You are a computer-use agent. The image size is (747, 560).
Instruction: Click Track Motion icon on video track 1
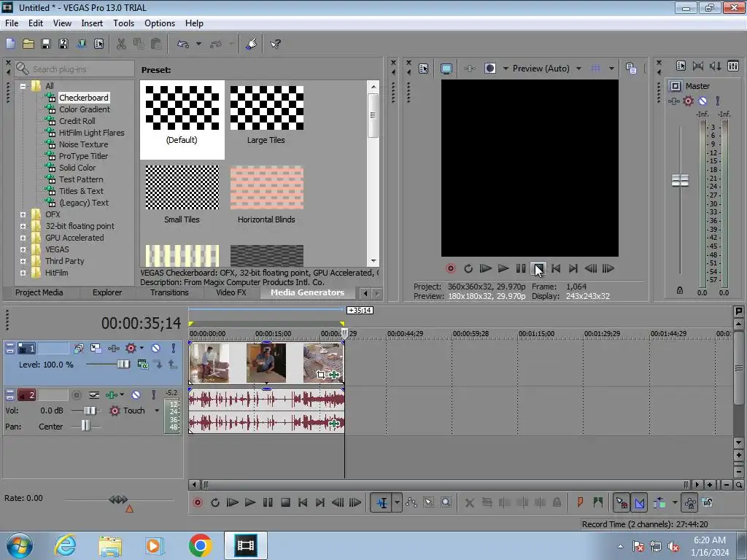point(96,349)
